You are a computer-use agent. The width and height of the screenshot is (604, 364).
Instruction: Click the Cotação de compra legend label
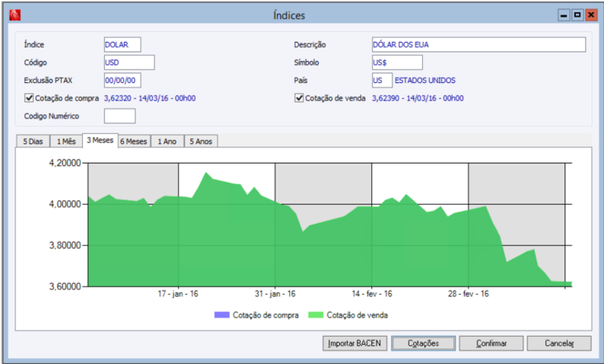266,315
